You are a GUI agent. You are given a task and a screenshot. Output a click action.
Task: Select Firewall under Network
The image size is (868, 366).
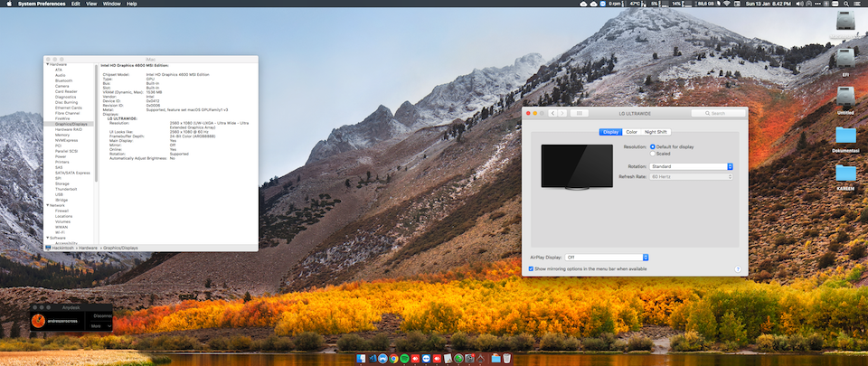(61, 211)
